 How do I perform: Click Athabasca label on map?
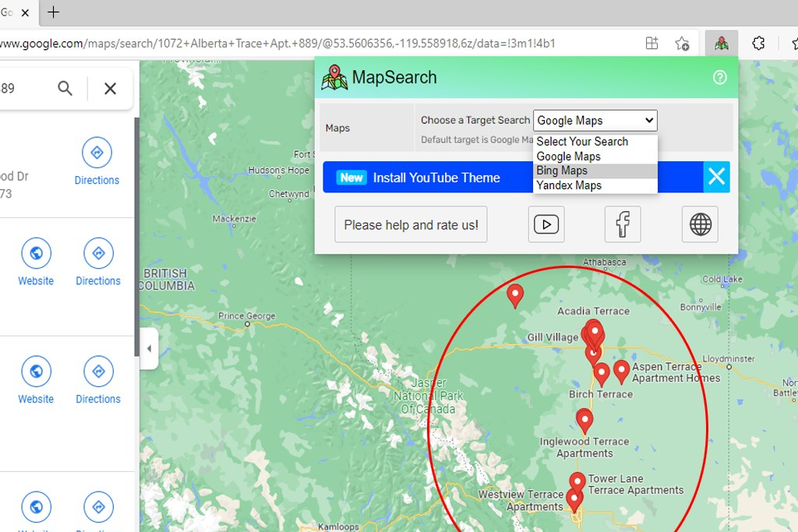[605, 262]
